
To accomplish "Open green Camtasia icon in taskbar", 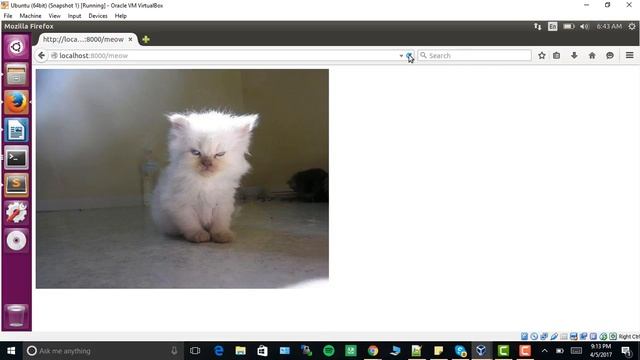I will point(503,351).
